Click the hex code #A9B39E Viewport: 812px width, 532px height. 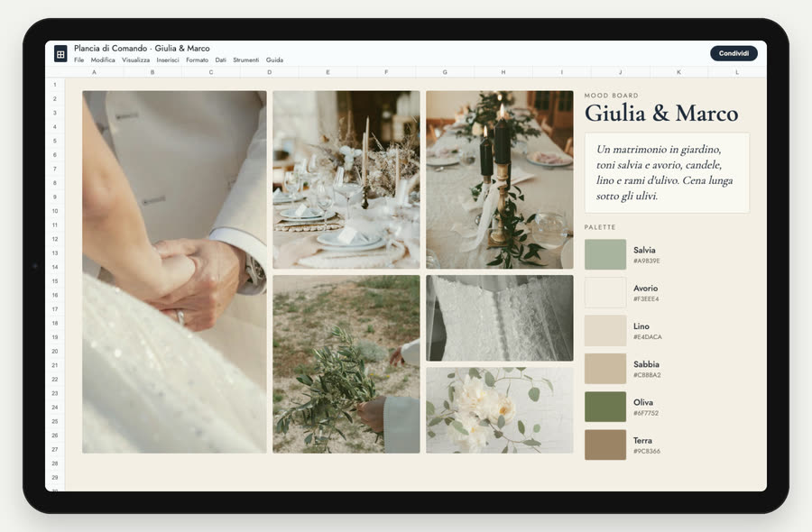tap(646, 261)
